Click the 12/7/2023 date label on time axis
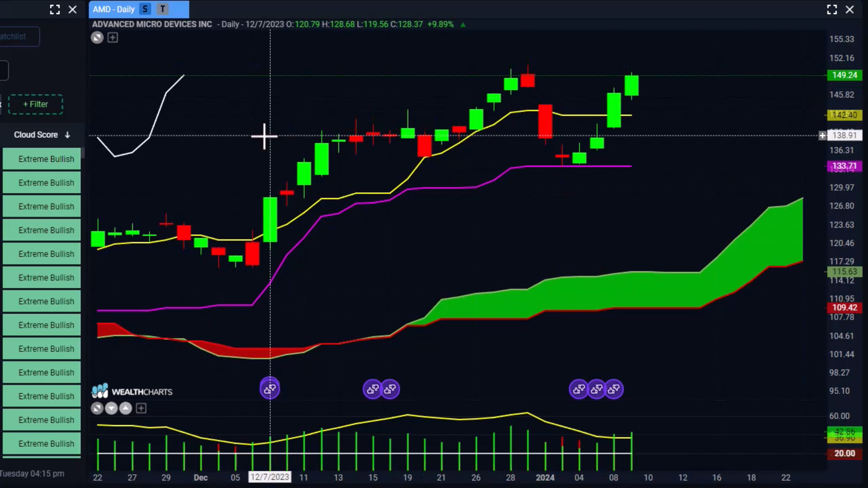Viewport: 868px width, 488px height. (x=270, y=477)
